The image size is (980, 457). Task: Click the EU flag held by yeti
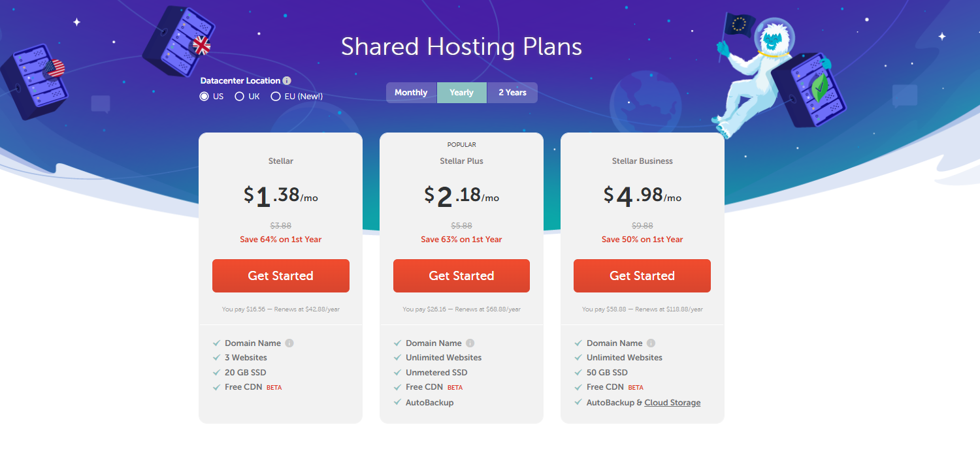click(x=738, y=26)
